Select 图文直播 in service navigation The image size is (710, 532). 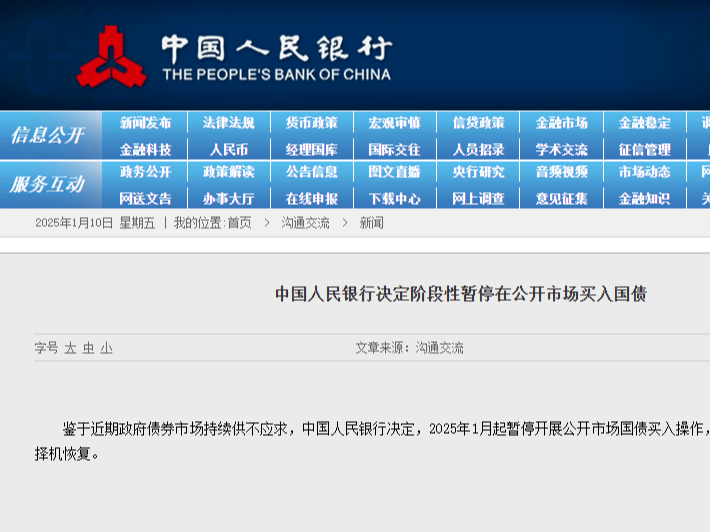pyautogui.click(x=394, y=172)
